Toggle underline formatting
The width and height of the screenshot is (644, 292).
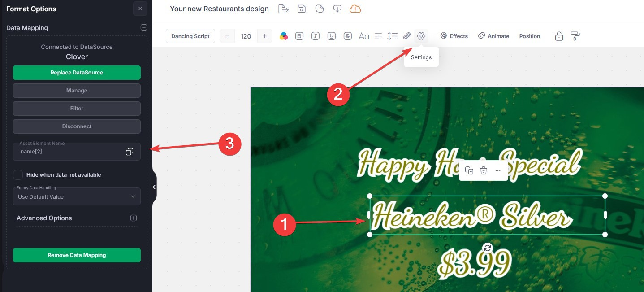(x=332, y=36)
